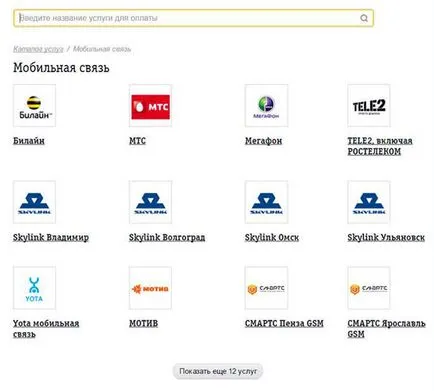Open the Skylink Владимир text link

51,237
